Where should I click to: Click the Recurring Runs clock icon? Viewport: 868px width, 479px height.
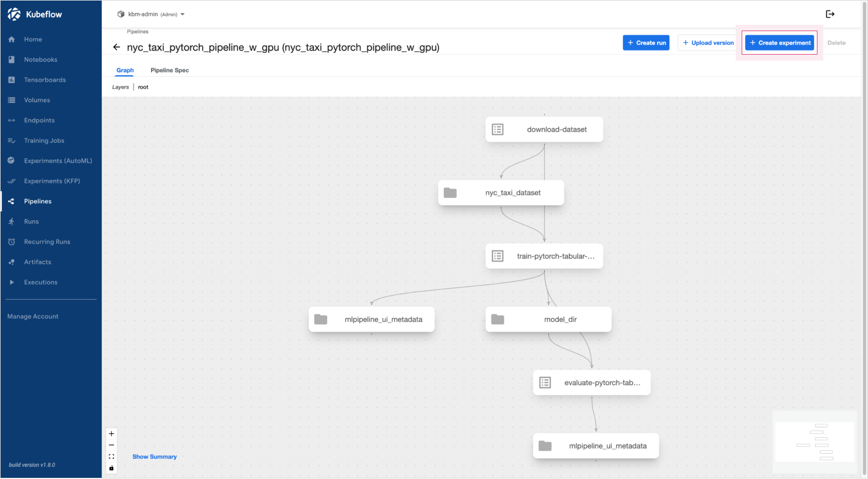(11, 242)
